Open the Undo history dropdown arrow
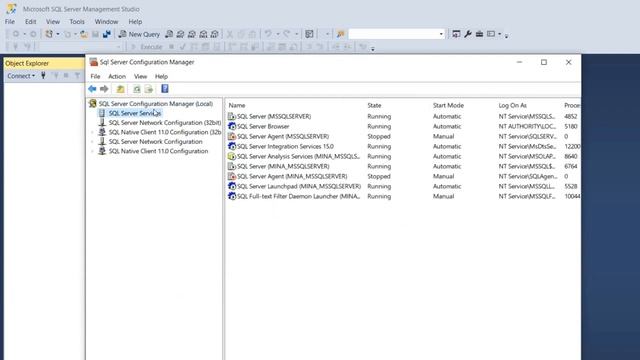This screenshot has width=640, height=360. pos(278,34)
